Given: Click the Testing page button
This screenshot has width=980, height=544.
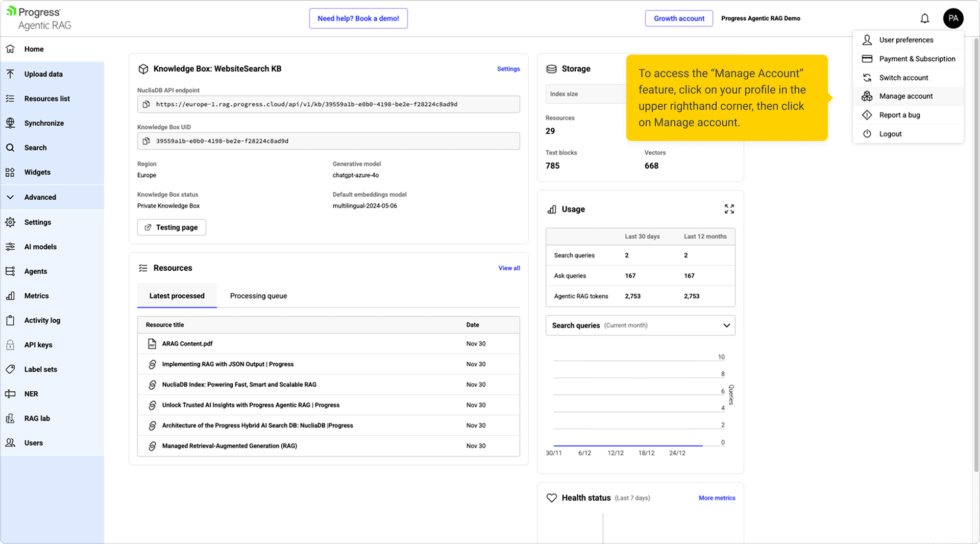Looking at the screenshot, I should [x=171, y=227].
